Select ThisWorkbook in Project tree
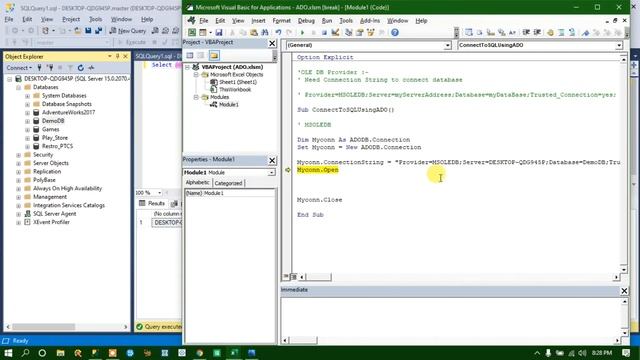 [235, 89]
